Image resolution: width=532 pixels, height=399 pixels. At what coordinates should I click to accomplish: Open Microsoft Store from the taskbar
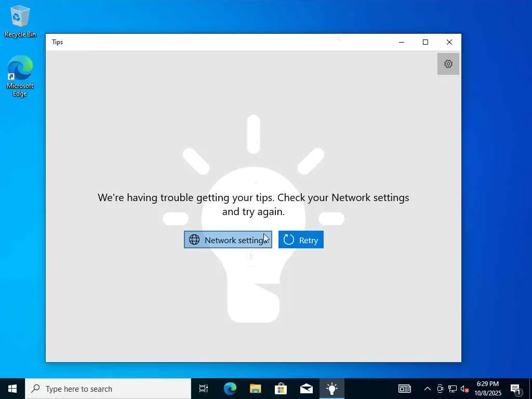tap(281, 389)
